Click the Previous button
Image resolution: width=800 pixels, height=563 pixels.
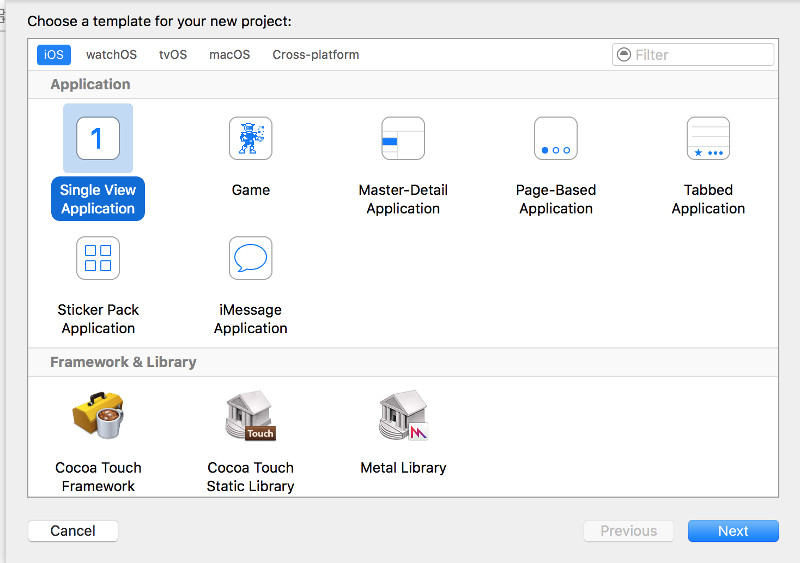tap(628, 531)
